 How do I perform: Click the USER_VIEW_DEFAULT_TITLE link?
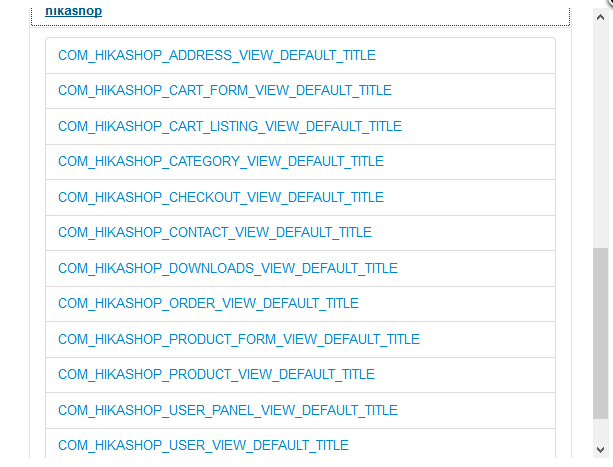click(x=203, y=445)
